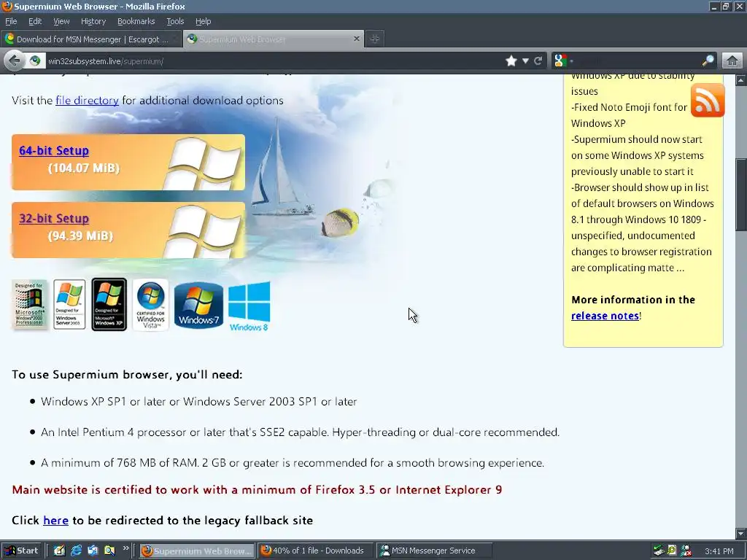Switch to Supermium Web Browser taskbar button

coord(197,551)
